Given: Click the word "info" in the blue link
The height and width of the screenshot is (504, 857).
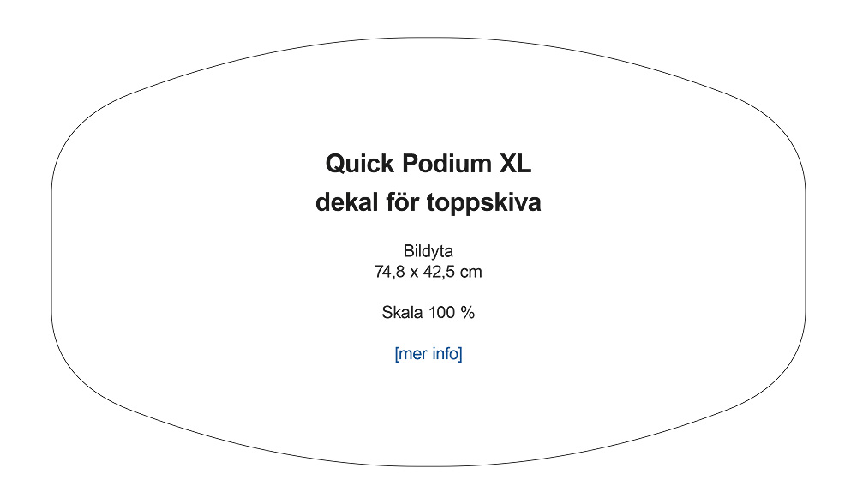Looking at the screenshot, I should [445, 354].
